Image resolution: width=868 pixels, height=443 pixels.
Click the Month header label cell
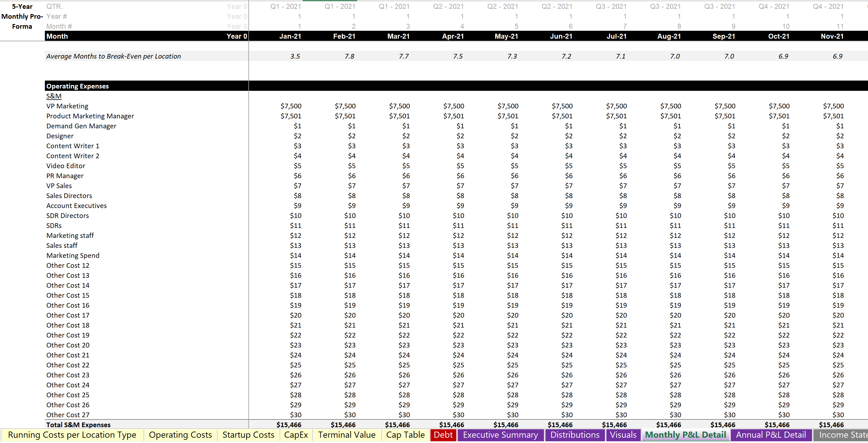[57, 36]
